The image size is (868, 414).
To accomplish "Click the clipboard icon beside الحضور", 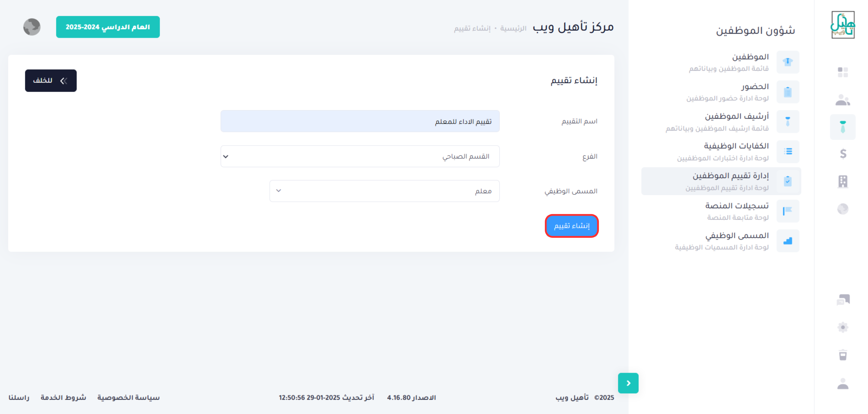I will (x=787, y=92).
